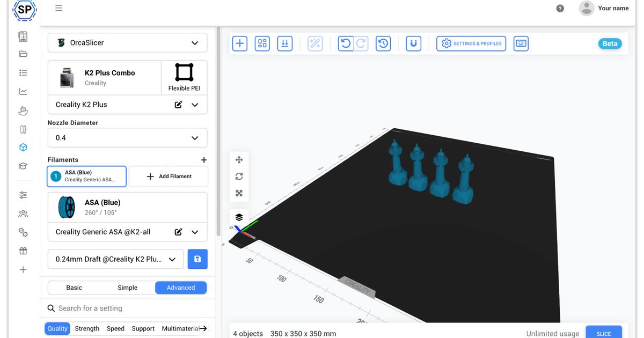Edit the Creality K2 Plus printer profile
Screen dimensions: 644x338
click(178, 105)
